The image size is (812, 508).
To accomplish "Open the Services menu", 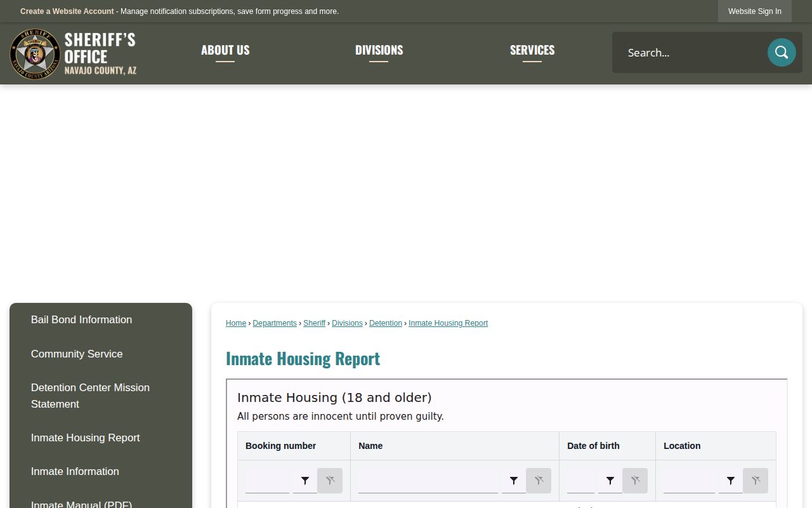I will point(532,50).
